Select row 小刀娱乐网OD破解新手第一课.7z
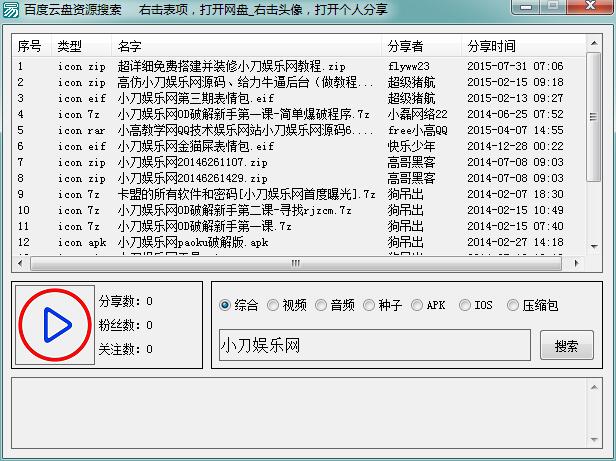 pyautogui.click(x=299, y=226)
